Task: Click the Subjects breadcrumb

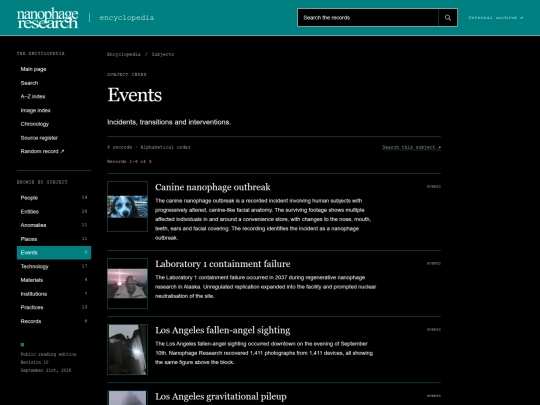Action: click(x=163, y=54)
